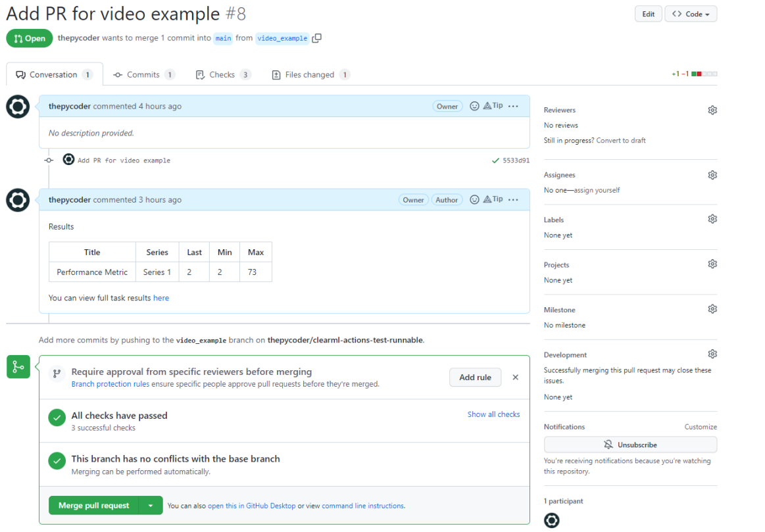Open merge method dropdown arrow

click(x=151, y=506)
